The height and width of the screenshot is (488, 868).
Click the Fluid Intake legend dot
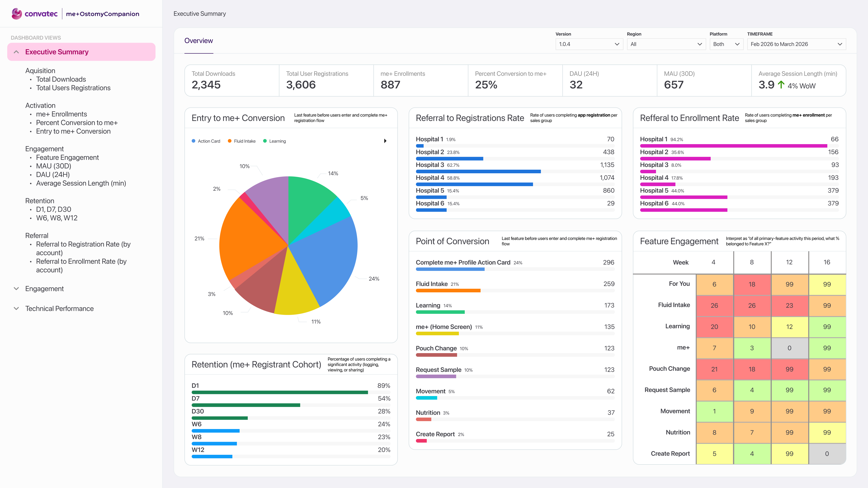point(229,141)
